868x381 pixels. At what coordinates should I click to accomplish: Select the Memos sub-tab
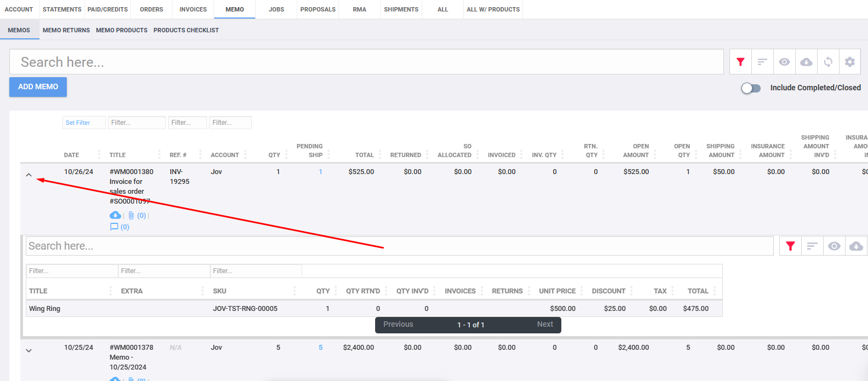(x=19, y=30)
